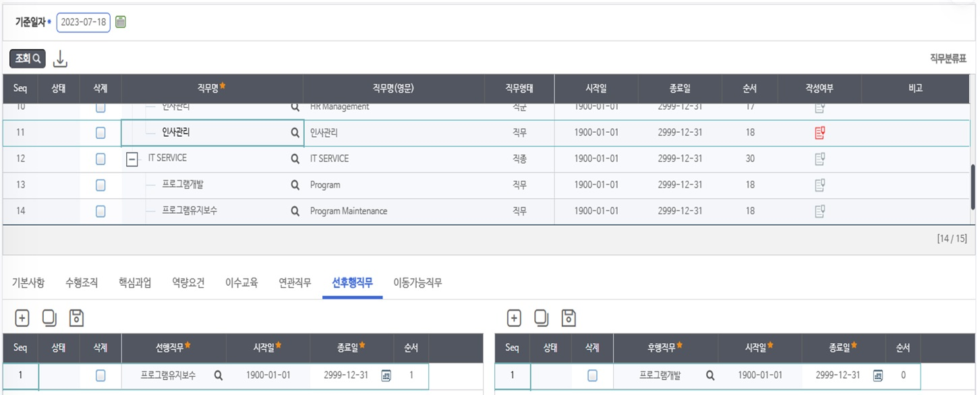This screenshot has height=395, width=980.
Task: Click search icon in row 11 인사관리 직무명
Action: click(295, 133)
